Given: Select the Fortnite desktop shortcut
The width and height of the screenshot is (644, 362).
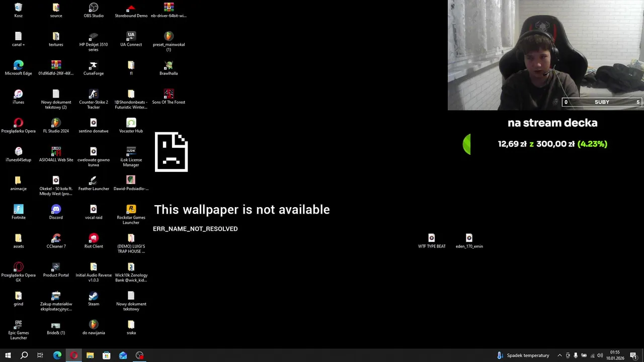Looking at the screenshot, I should (18, 212).
